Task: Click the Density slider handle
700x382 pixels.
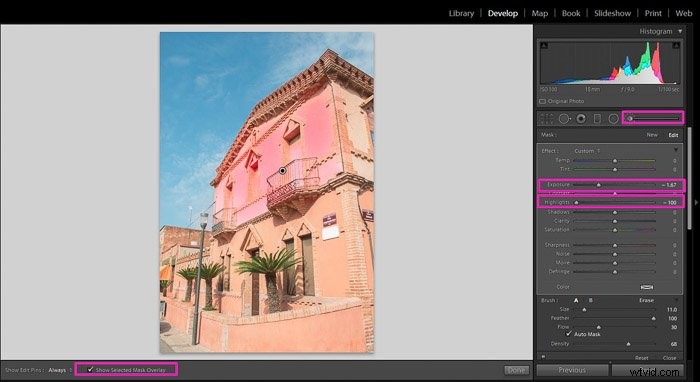Action: coord(629,344)
